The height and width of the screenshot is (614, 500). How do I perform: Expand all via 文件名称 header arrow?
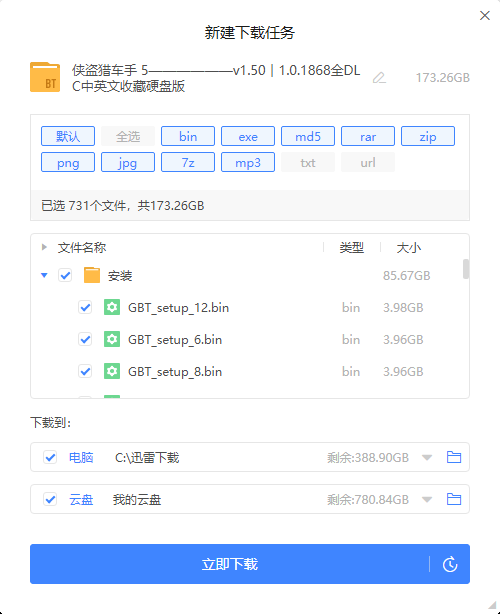coord(44,247)
